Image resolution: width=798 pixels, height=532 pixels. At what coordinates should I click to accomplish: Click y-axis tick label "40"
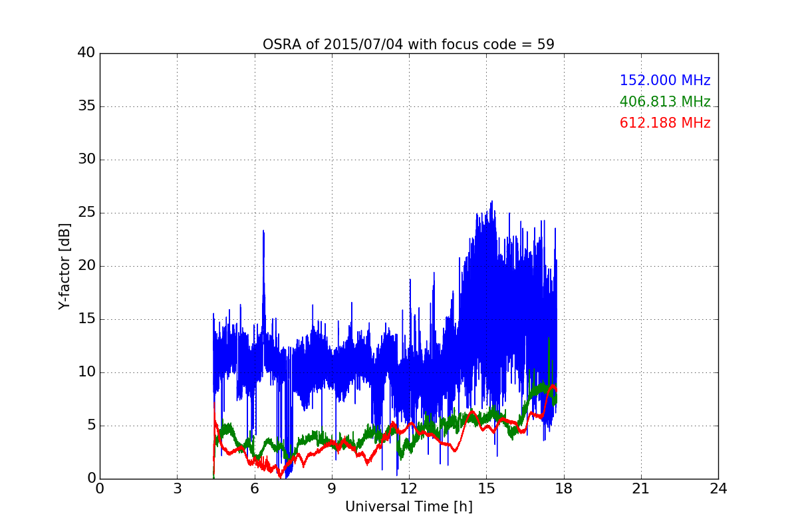point(86,53)
